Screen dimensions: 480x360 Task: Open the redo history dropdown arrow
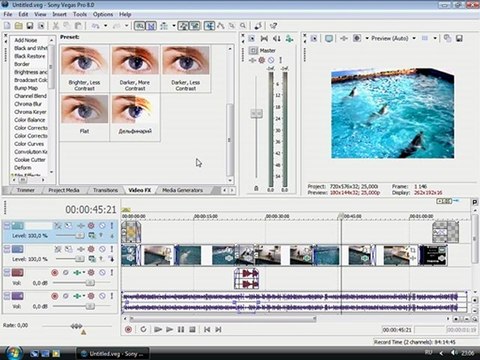pyautogui.click(x=127, y=26)
